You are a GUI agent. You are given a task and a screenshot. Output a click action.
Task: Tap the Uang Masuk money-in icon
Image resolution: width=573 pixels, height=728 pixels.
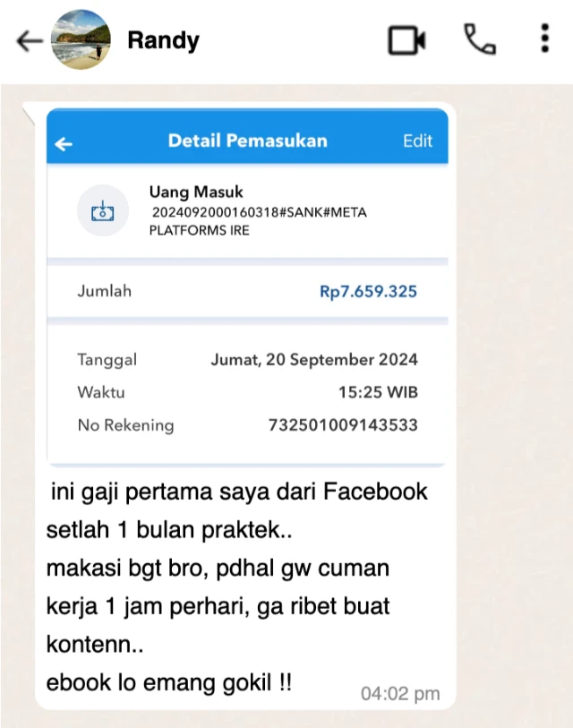pos(103,210)
